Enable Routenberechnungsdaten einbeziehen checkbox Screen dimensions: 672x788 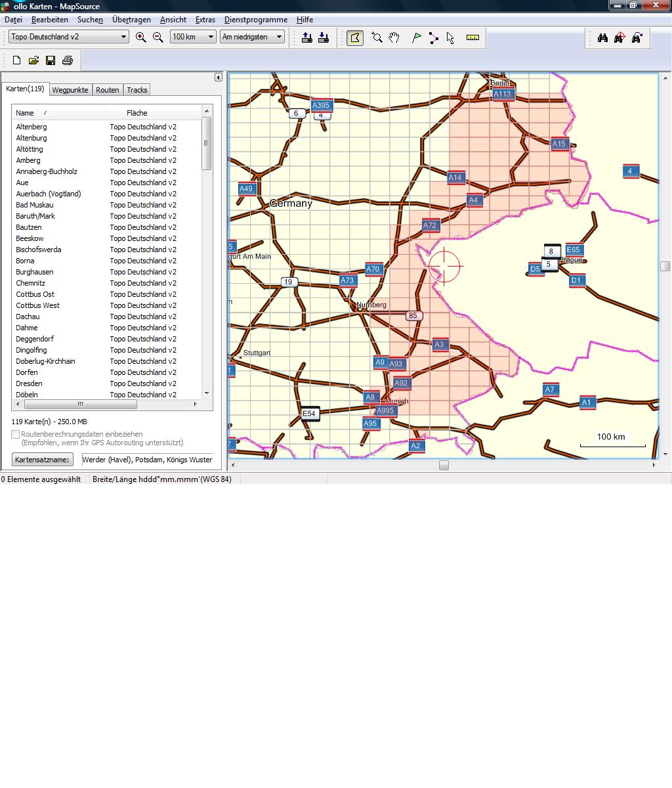[x=16, y=434]
